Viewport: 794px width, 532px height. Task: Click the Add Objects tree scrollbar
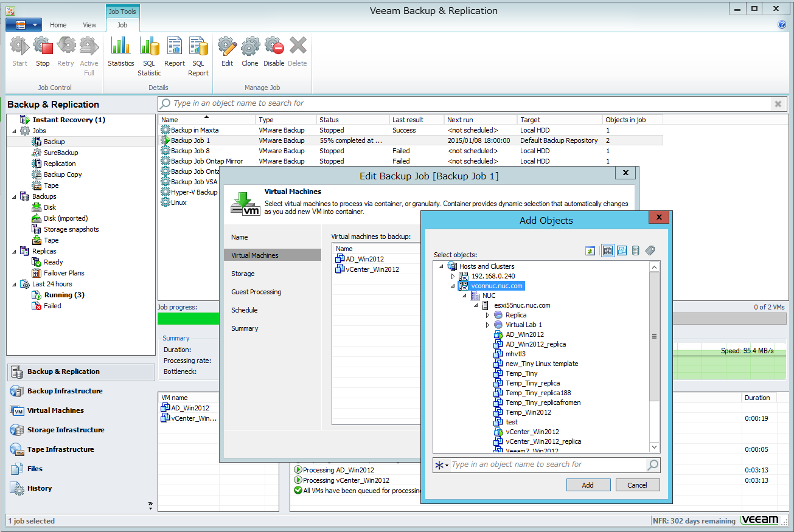(x=655, y=336)
